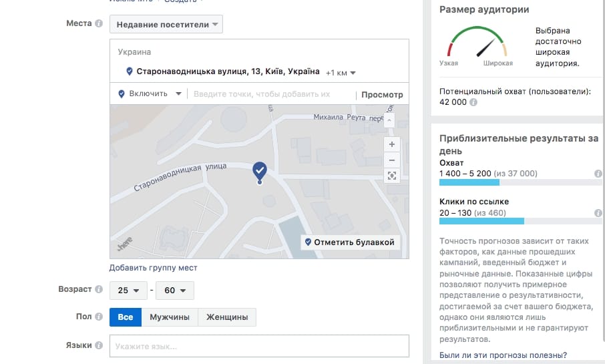The width and height of the screenshot is (605, 364).
Task: Zoom in on the map with plus
Action: tap(392, 144)
